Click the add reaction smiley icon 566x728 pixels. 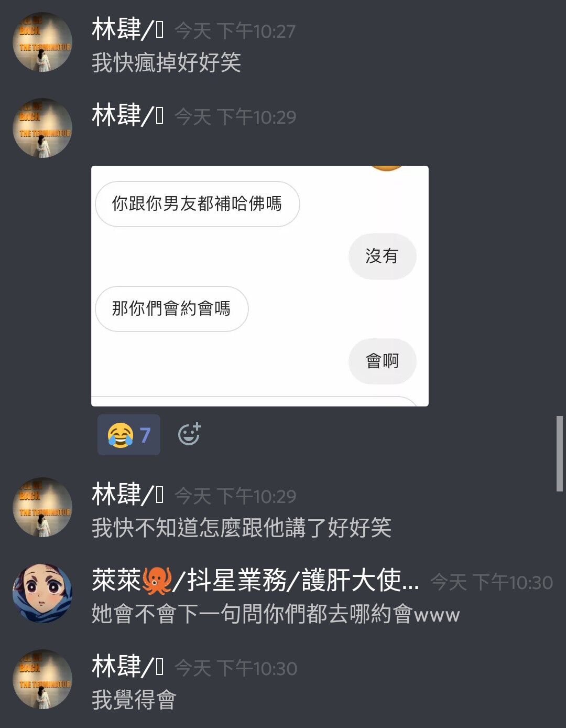[189, 434]
